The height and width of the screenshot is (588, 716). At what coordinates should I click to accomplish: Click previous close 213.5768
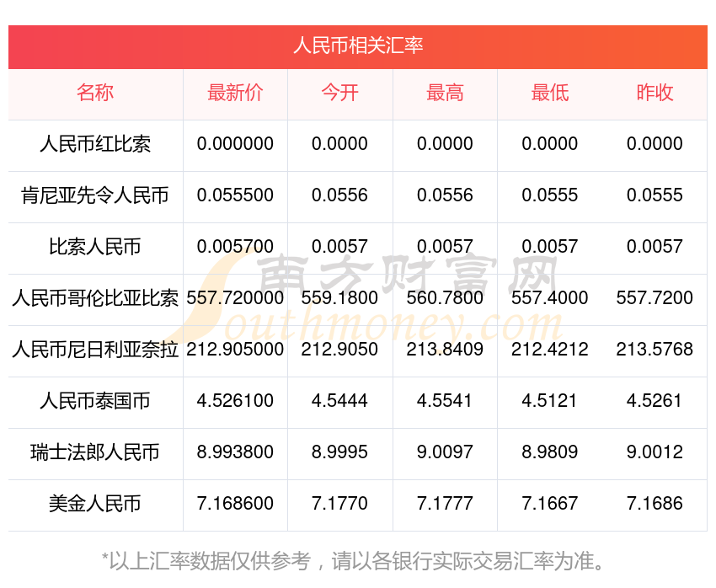655,350
